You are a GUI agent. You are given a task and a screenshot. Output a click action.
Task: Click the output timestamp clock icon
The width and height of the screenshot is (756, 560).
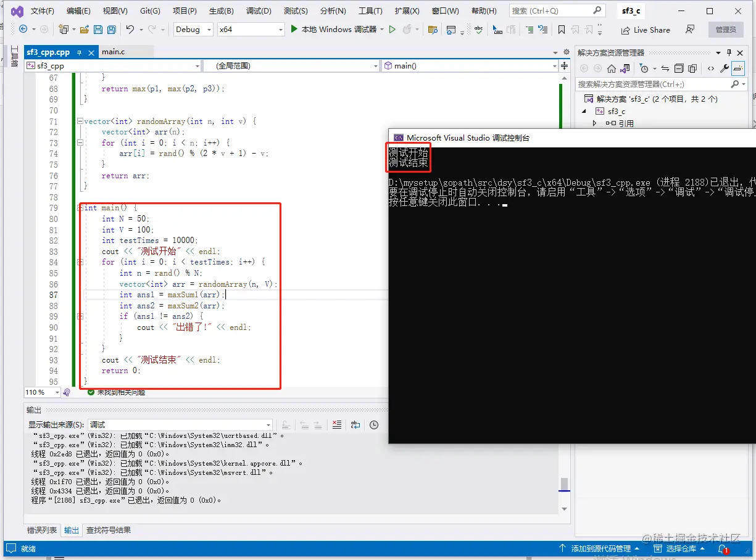click(374, 424)
